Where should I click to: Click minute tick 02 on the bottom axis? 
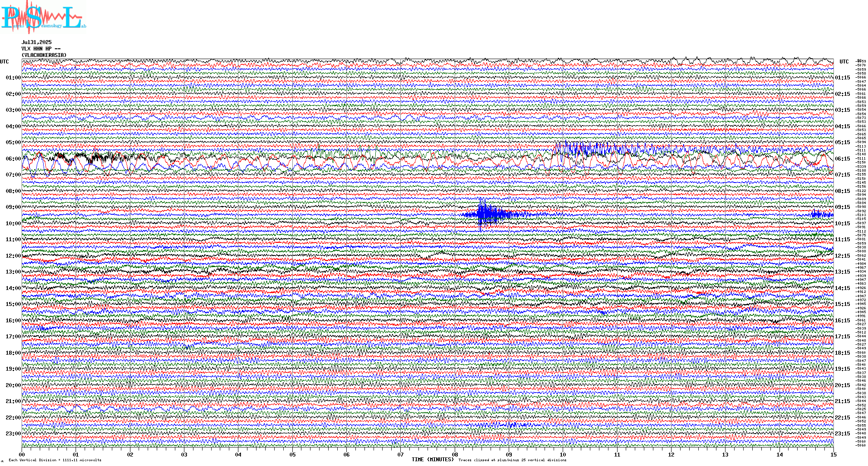tap(130, 454)
